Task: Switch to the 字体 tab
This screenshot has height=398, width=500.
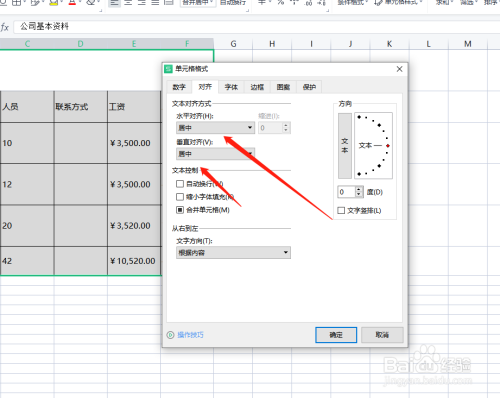Action: click(x=231, y=87)
